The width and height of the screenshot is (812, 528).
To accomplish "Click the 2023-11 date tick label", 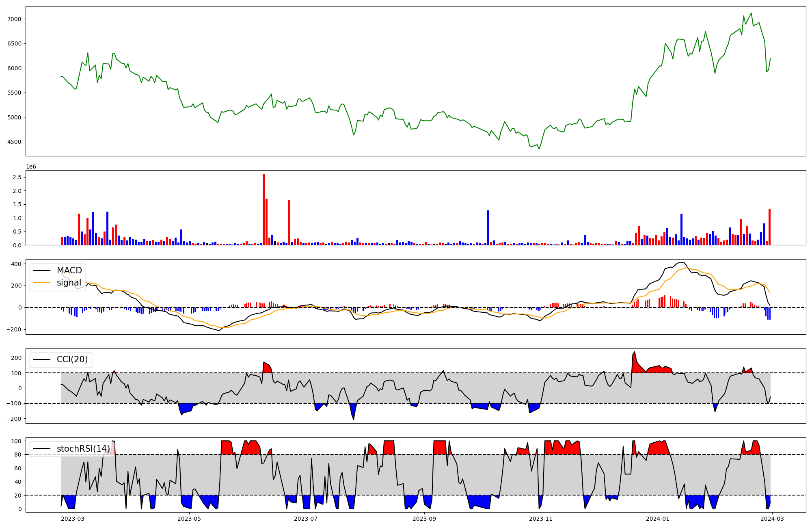I will 541,518.
